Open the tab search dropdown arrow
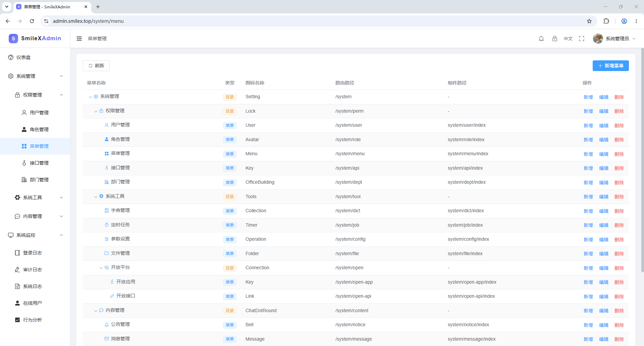 (x=7, y=7)
